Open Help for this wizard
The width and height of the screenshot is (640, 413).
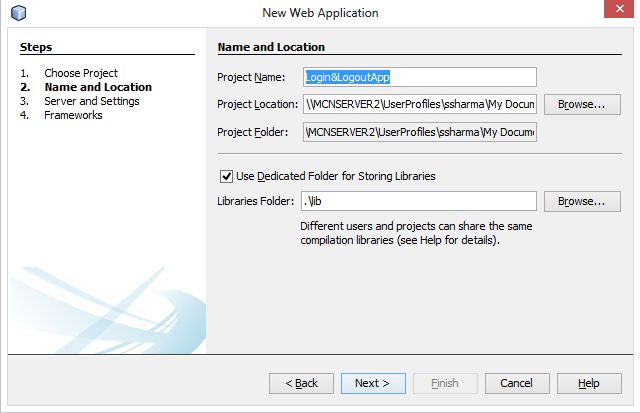pyautogui.click(x=589, y=383)
